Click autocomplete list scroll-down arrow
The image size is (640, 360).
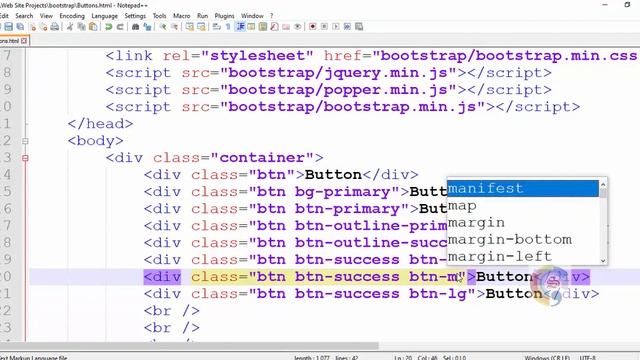[x=603, y=260]
